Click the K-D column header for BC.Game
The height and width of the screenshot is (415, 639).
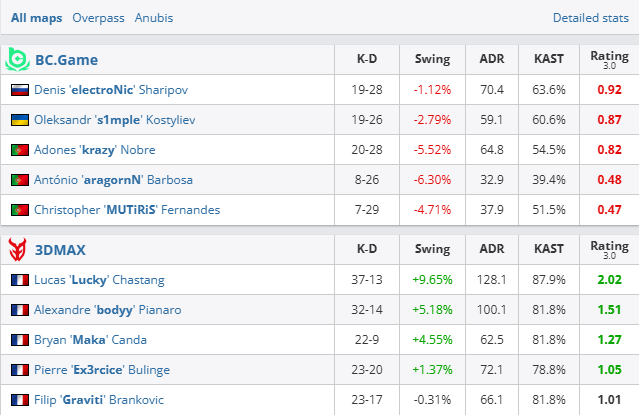coord(362,60)
